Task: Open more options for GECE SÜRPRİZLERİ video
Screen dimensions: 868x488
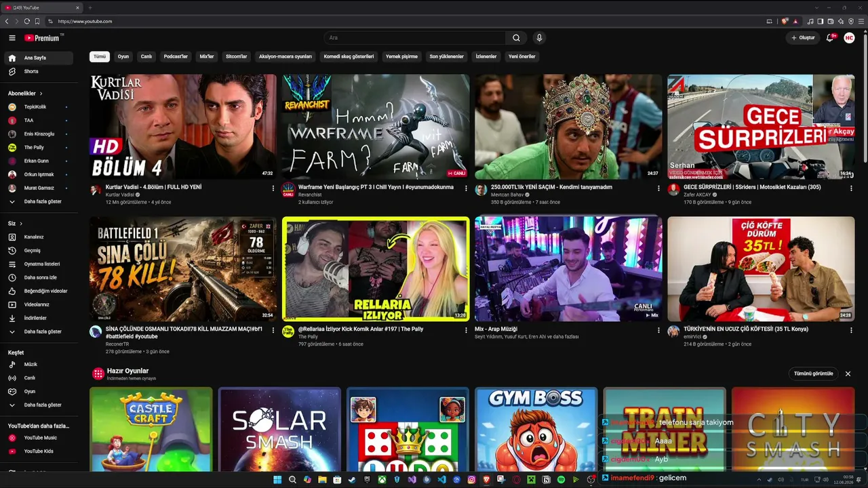Action: tap(851, 188)
